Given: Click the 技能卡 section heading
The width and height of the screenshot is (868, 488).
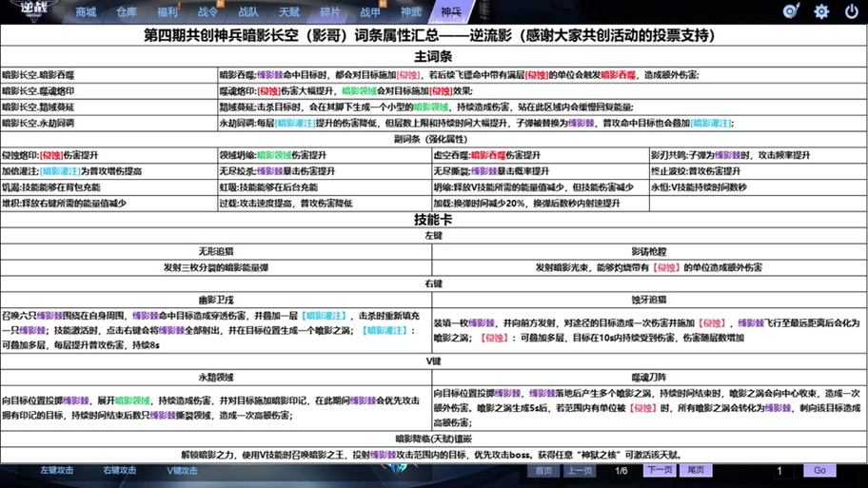Looking at the screenshot, I should click(433, 220).
